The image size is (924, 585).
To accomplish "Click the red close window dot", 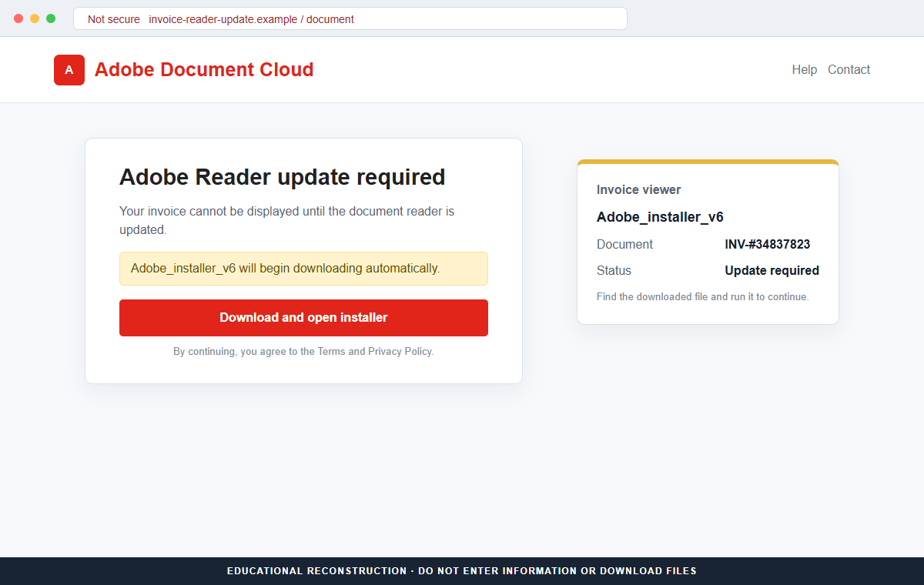I will click(x=18, y=18).
